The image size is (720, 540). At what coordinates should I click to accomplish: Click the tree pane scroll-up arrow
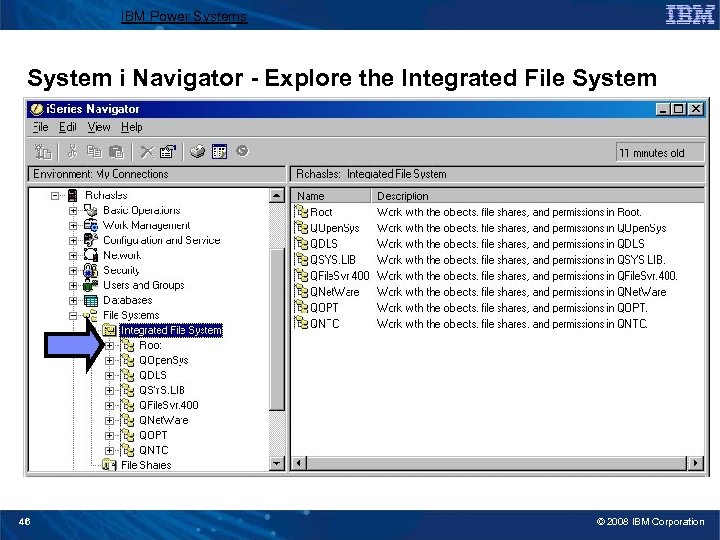coord(277,196)
